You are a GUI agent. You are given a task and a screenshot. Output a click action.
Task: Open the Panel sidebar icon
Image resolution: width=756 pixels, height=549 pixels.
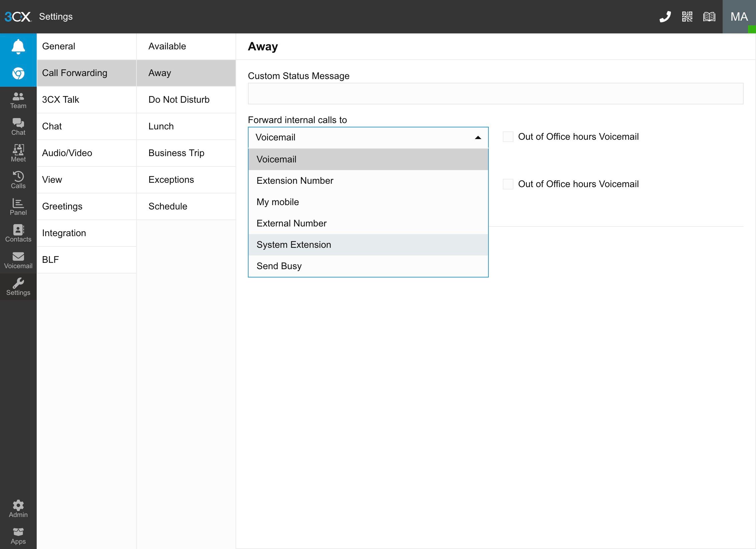click(x=18, y=206)
